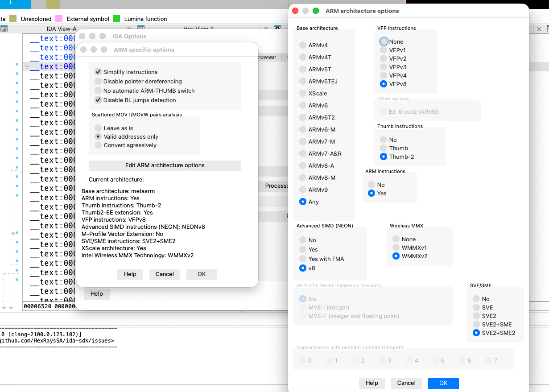Click the External symbol pink swatch
This screenshot has width=549, height=392.
pos(59,19)
